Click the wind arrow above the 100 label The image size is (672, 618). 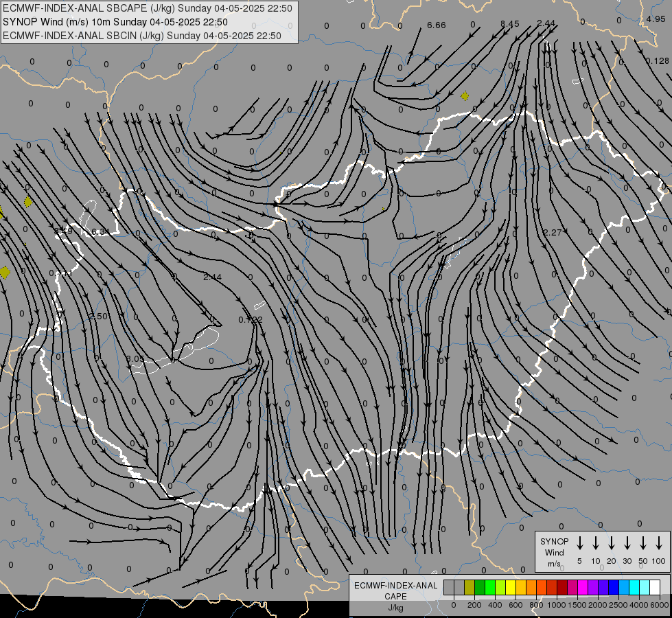tap(659, 543)
